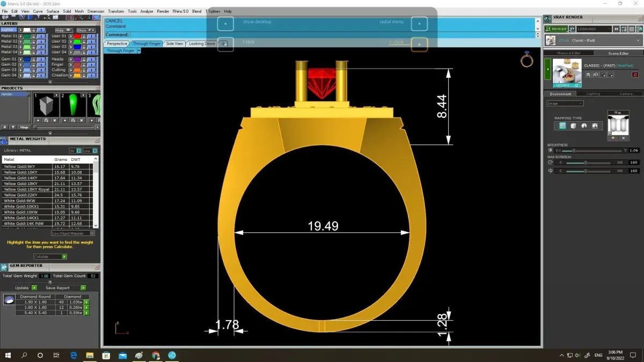Click the ring icon in viewport corner
Viewport: 644px width, 362px height.
coord(527,60)
